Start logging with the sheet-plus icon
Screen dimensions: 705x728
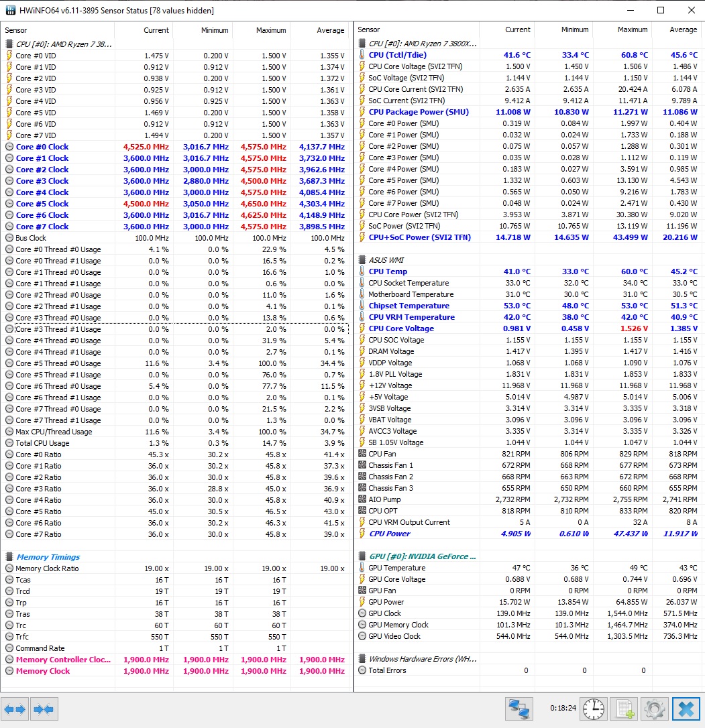[x=625, y=709]
